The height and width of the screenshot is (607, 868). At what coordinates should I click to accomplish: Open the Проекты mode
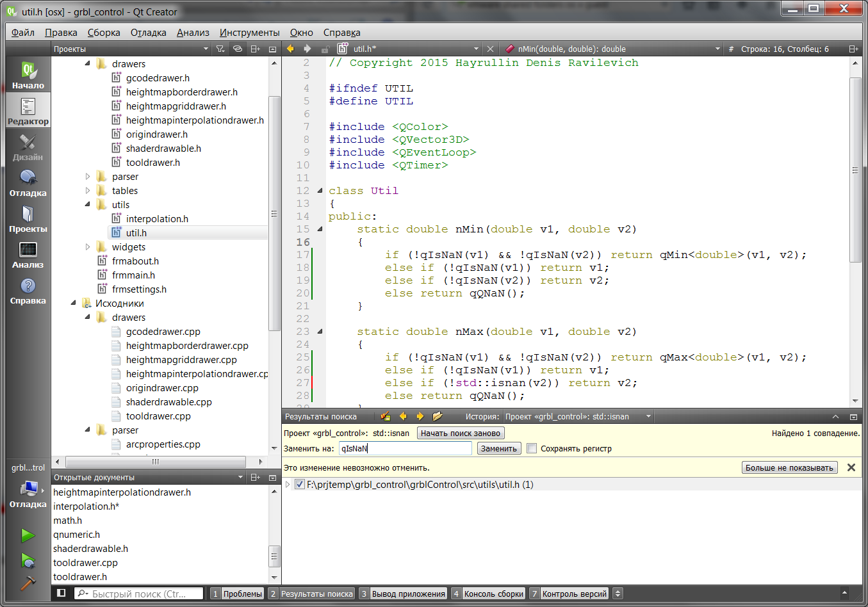pyautogui.click(x=28, y=219)
